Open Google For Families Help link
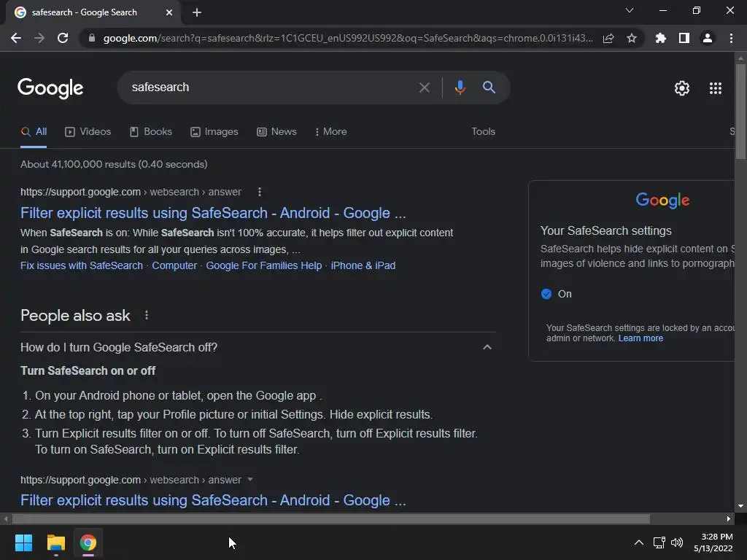 point(264,265)
